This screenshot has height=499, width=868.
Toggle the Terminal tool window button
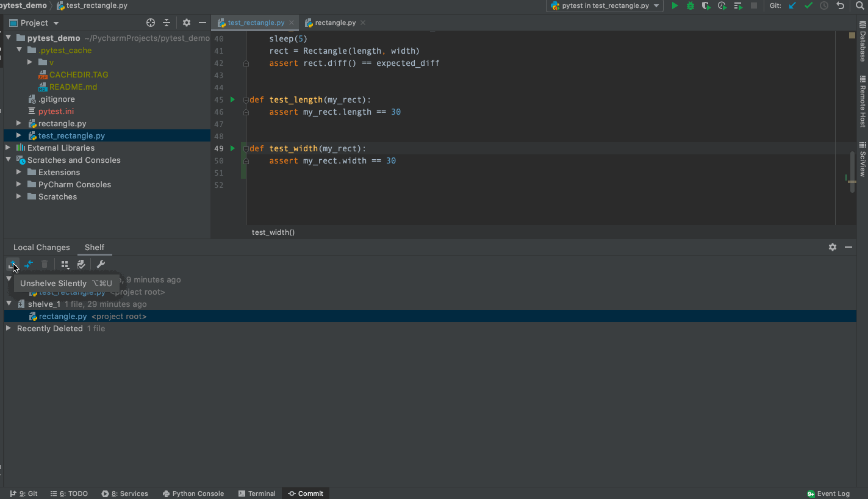pos(257,494)
